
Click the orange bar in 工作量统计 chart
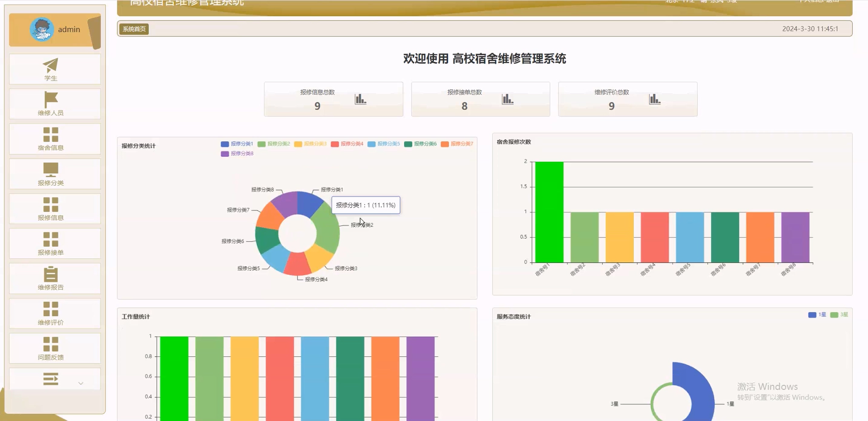point(385,379)
